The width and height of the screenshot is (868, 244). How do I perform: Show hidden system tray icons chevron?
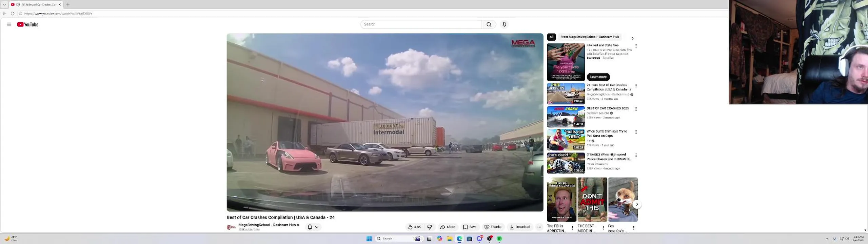(827, 239)
